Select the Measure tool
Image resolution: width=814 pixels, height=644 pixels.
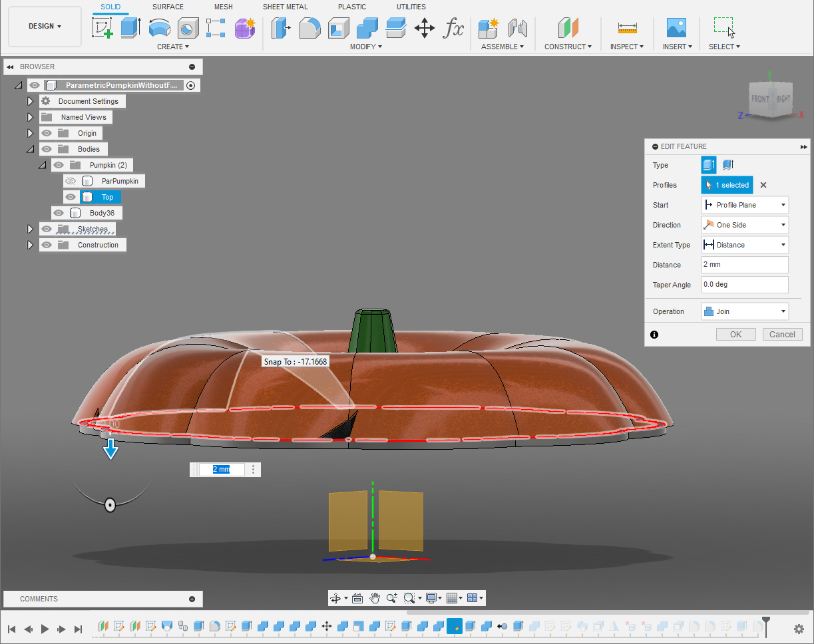coord(627,28)
